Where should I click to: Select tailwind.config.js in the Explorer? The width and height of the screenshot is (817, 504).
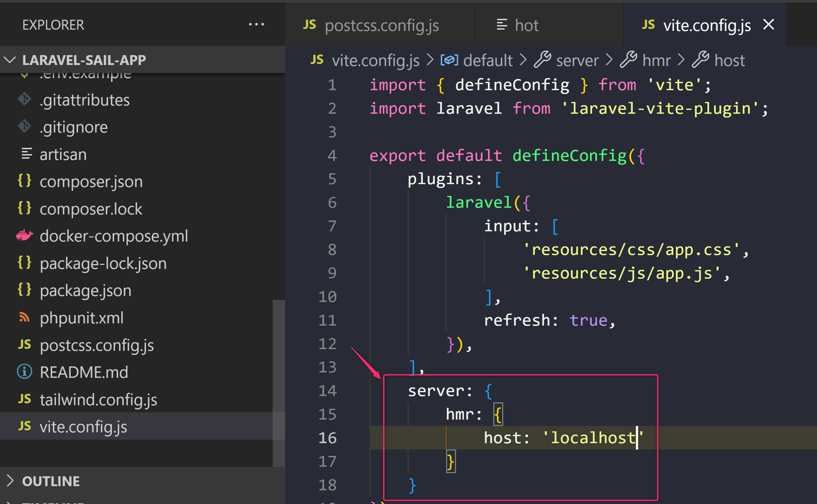[99, 399]
